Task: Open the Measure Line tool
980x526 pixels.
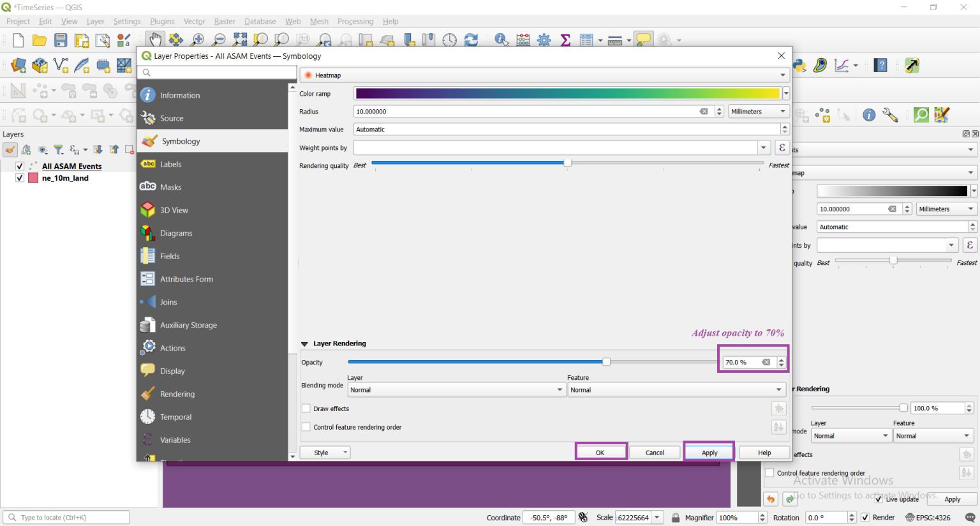Action: 614,40
